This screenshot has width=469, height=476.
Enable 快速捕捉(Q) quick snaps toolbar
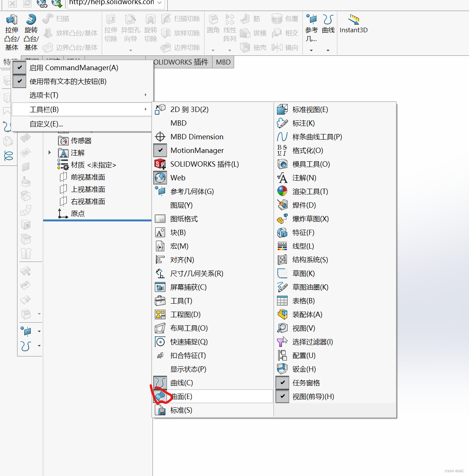[212, 342]
